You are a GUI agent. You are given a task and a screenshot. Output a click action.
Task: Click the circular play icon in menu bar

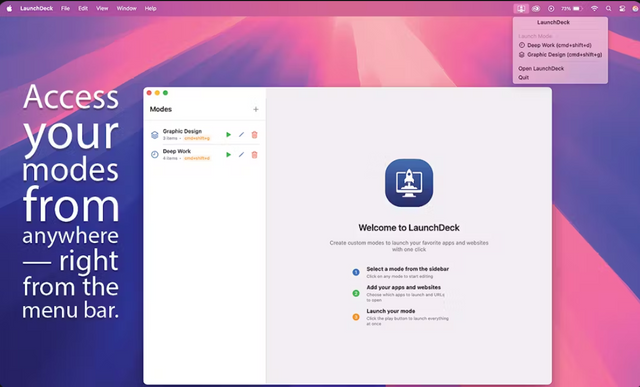[551, 9]
